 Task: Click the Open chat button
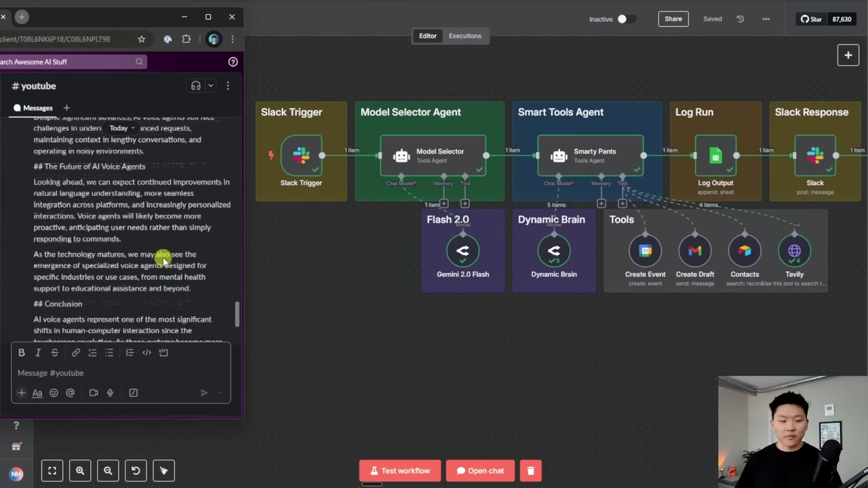tap(480, 471)
